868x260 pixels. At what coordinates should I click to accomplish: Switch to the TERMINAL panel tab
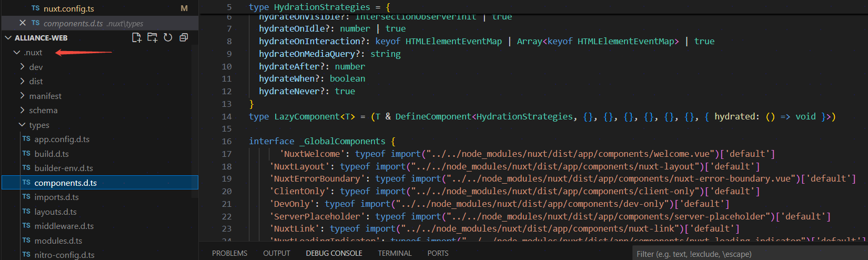tap(395, 253)
